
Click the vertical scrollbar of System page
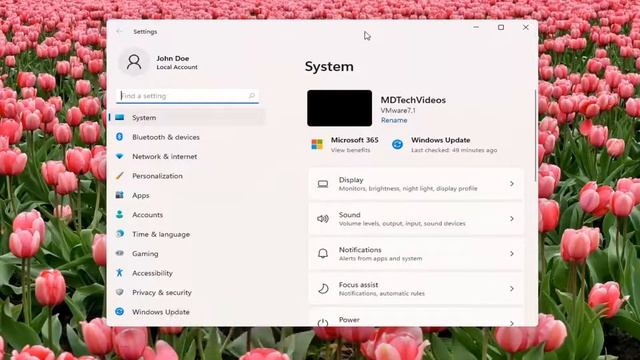(x=536, y=136)
